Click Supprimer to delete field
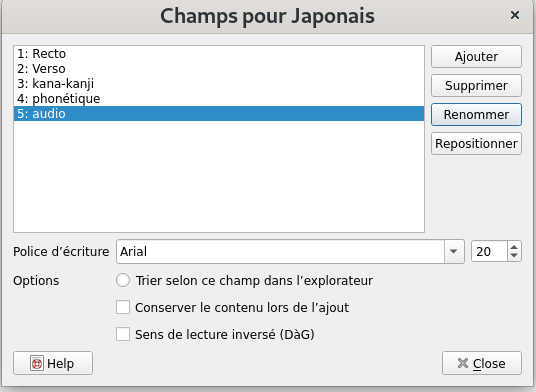Screen dimensions: 536x392 tap(477, 85)
